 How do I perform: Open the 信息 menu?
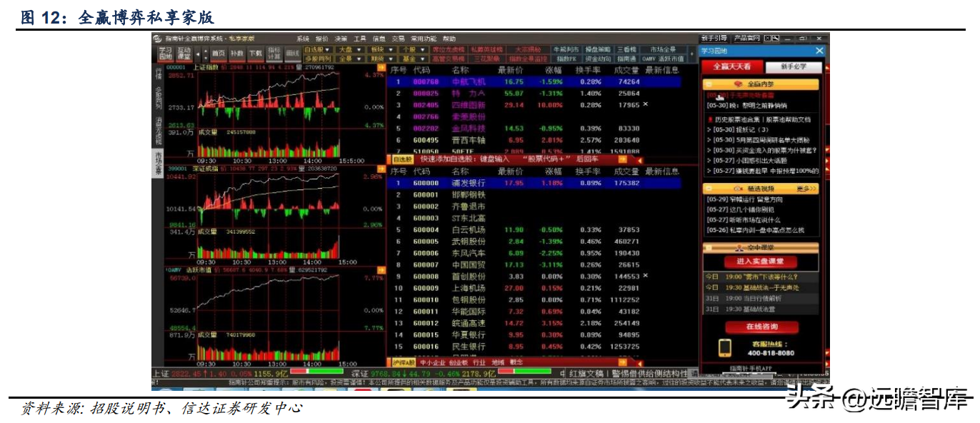point(379,39)
